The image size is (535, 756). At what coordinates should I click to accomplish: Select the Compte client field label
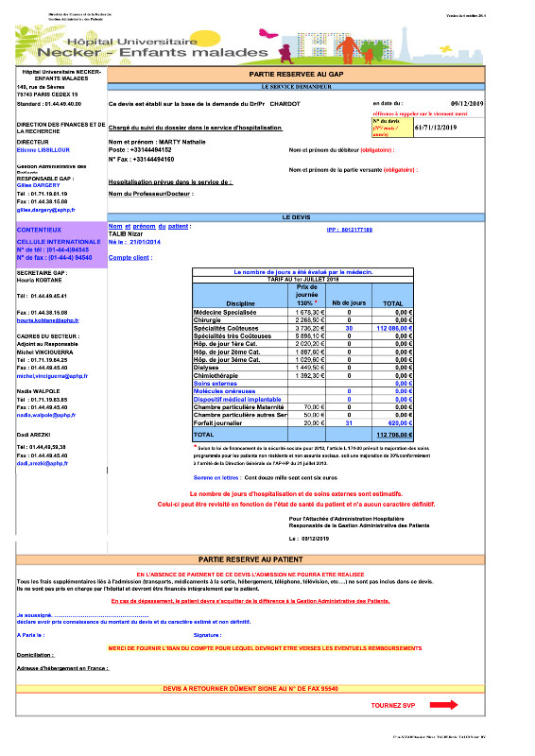pyautogui.click(x=130, y=258)
